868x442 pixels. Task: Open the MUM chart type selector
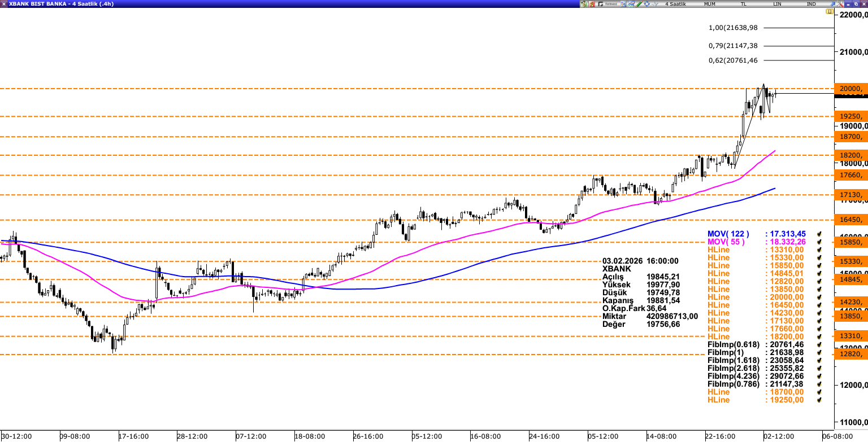pos(709,4)
